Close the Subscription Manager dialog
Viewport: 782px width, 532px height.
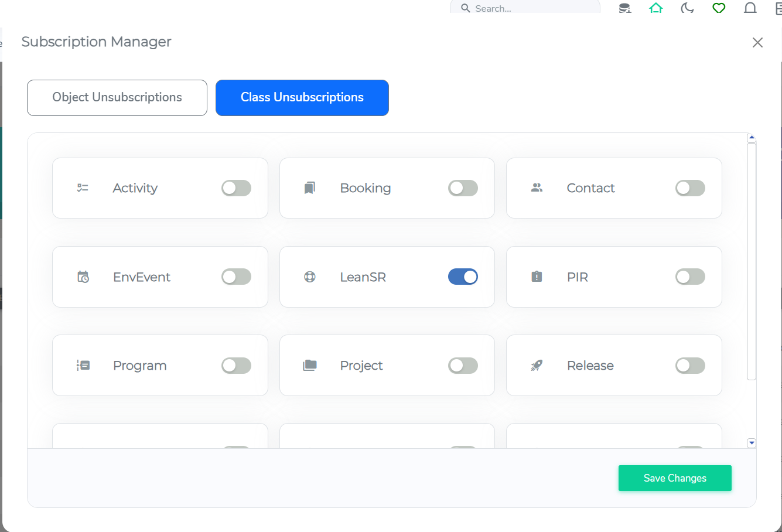(x=757, y=43)
